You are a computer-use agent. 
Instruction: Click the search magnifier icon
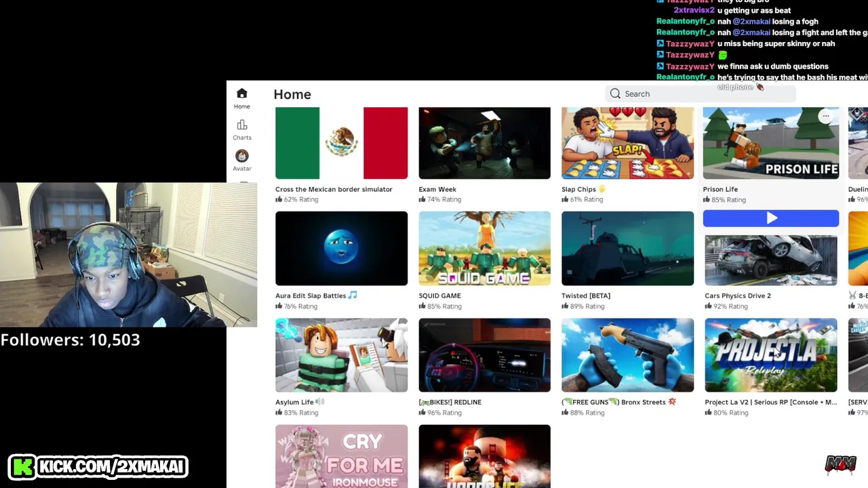[x=615, y=94]
